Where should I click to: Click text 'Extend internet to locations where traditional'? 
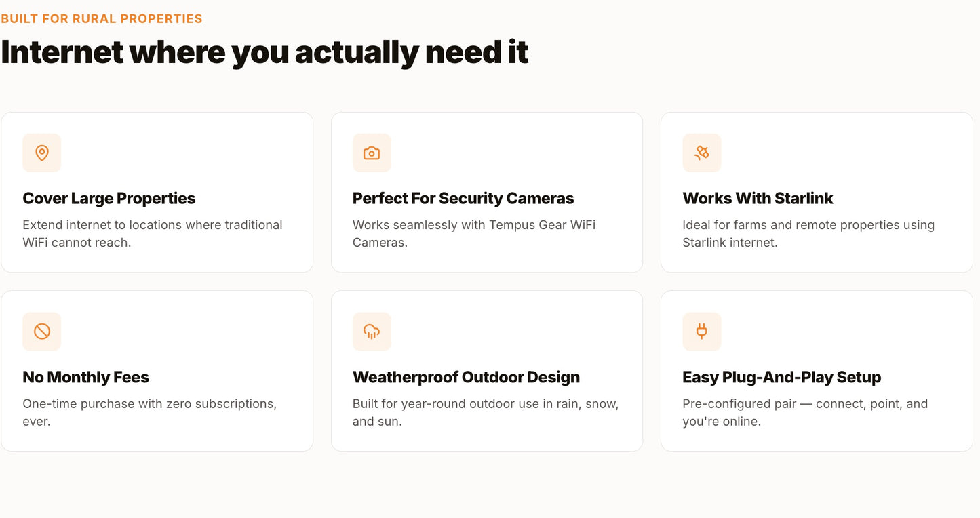pyautogui.click(x=153, y=225)
